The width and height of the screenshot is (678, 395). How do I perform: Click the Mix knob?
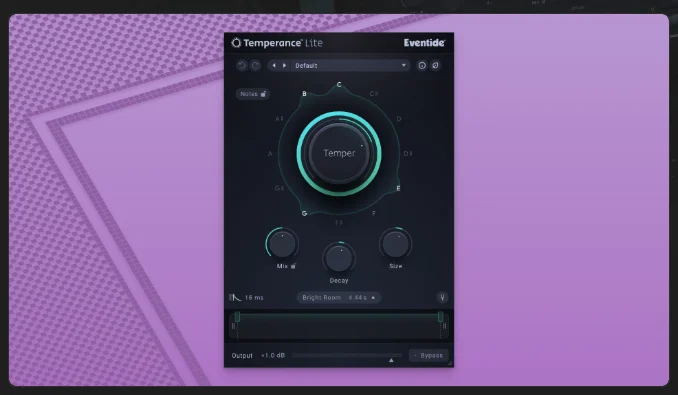pyautogui.click(x=282, y=243)
